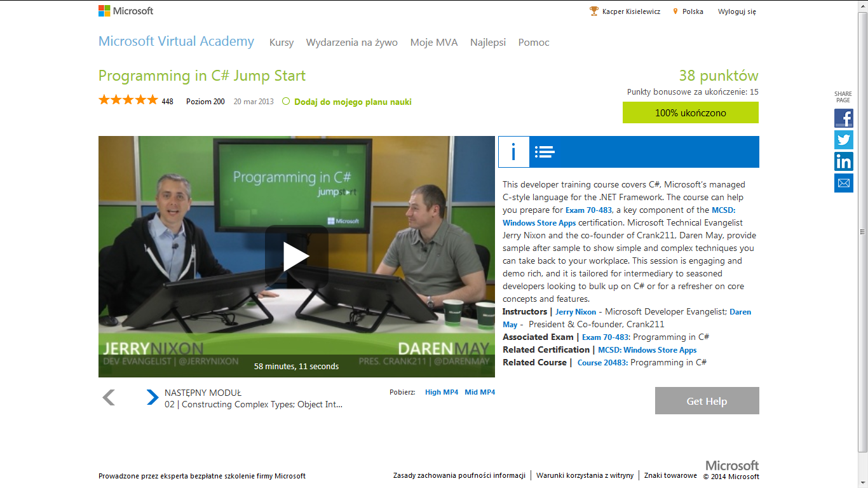Go to previous module arrow

109,398
